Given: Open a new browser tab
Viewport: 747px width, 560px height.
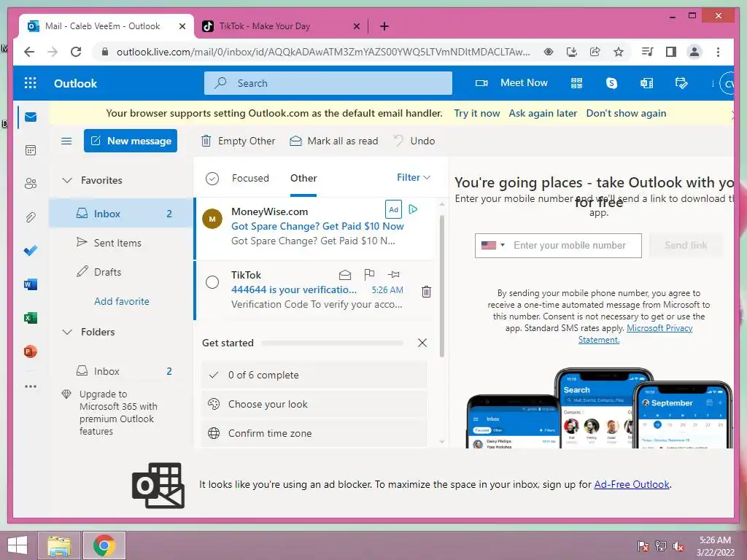Looking at the screenshot, I should tap(384, 26).
